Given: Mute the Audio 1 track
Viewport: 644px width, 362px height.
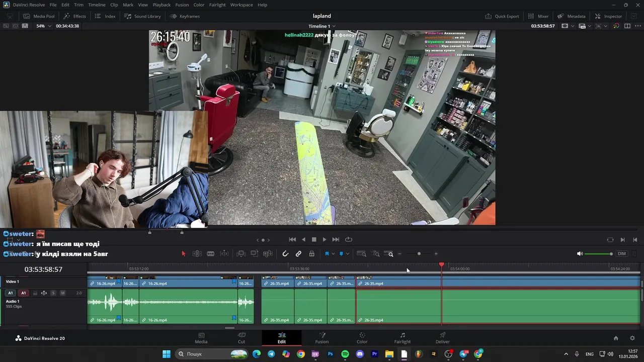Looking at the screenshot, I should pyautogui.click(x=62, y=293).
